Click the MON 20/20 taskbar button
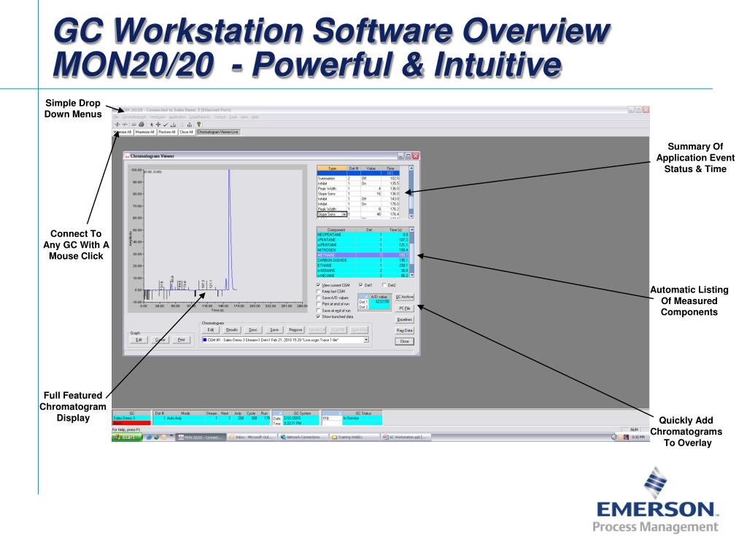The image size is (747, 560). 200,437
